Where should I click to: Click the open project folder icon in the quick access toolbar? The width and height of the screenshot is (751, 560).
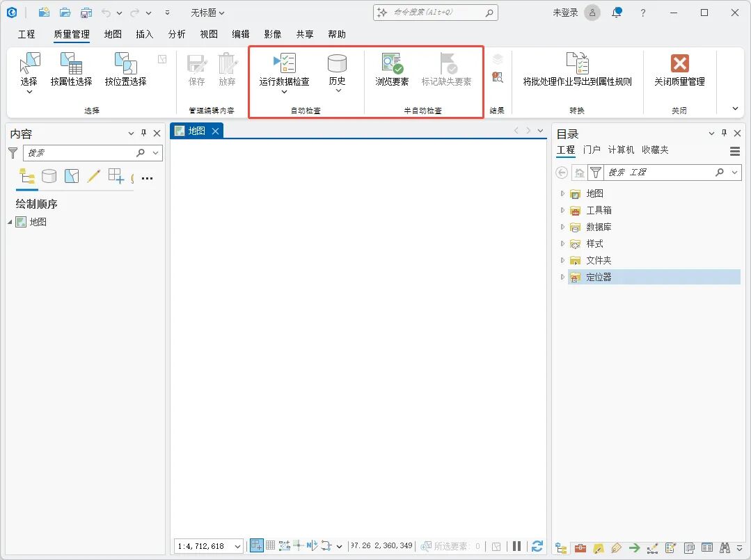coord(65,13)
